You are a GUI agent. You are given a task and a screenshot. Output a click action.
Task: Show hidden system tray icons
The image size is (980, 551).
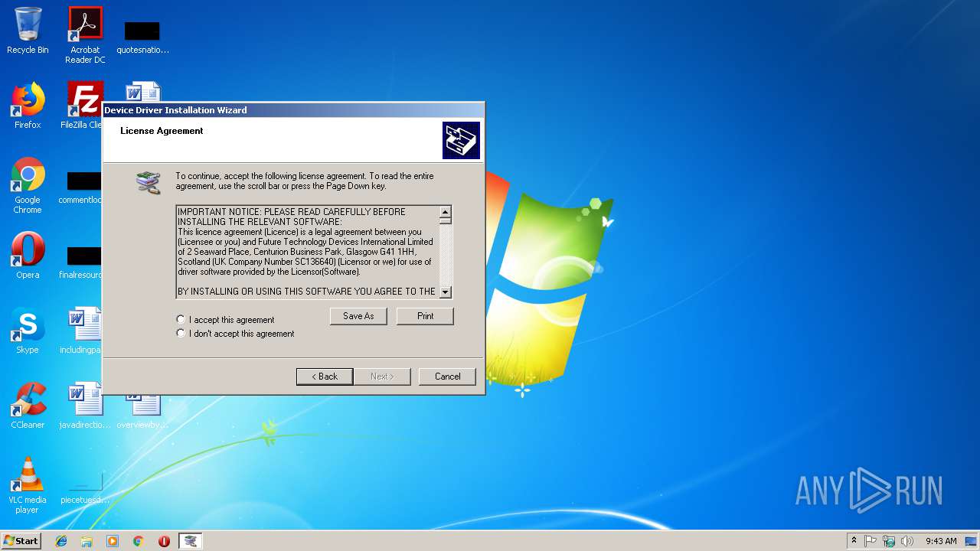854,541
